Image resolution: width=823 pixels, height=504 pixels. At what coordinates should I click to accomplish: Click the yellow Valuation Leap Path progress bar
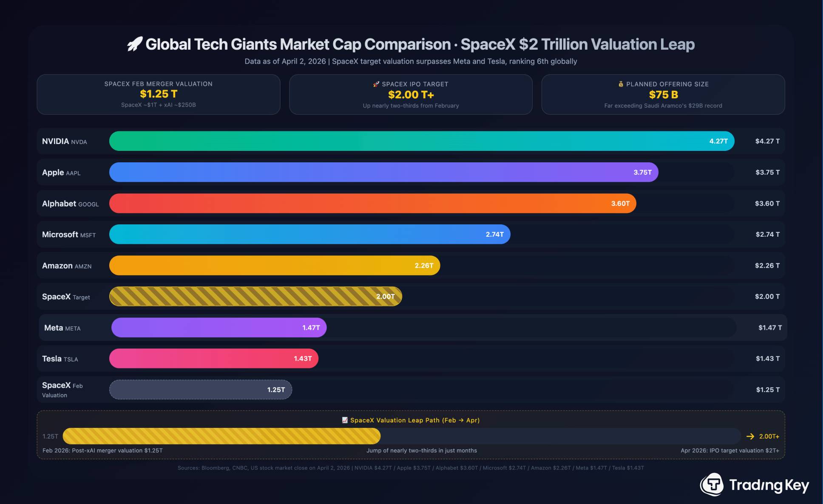click(221, 436)
